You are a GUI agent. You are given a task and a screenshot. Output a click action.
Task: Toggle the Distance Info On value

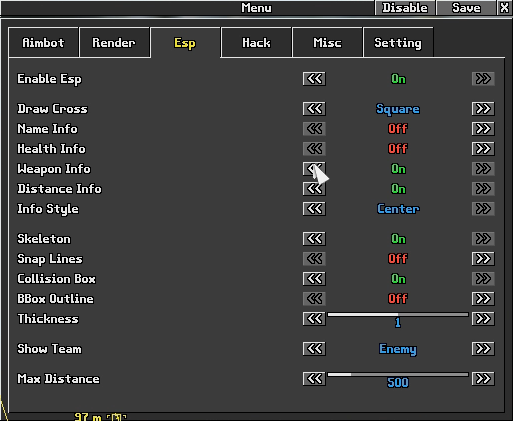[398, 189]
